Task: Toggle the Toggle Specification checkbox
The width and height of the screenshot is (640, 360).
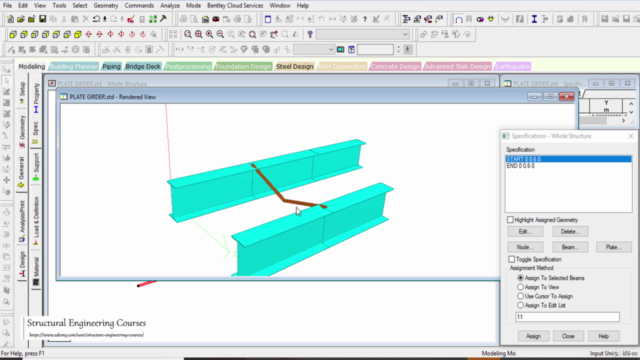Action: 511,259
